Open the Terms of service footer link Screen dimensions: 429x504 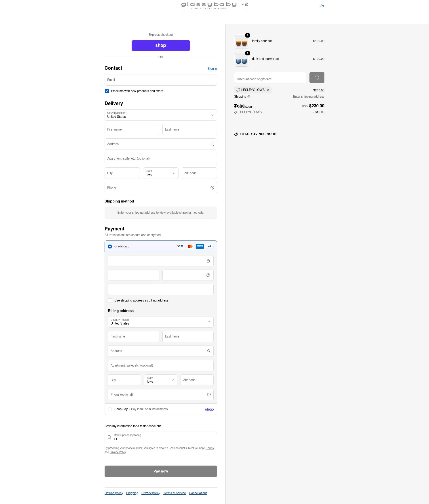[x=174, y=493]
